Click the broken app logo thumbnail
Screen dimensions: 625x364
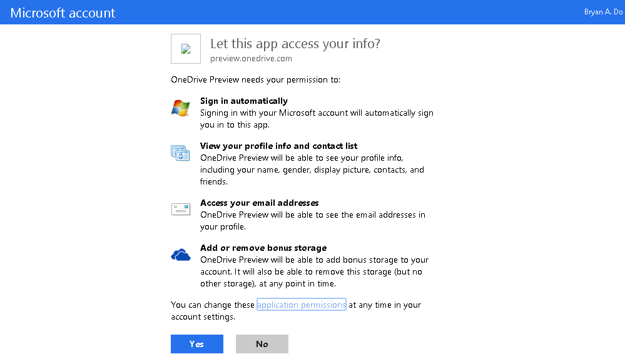(186, 49)
